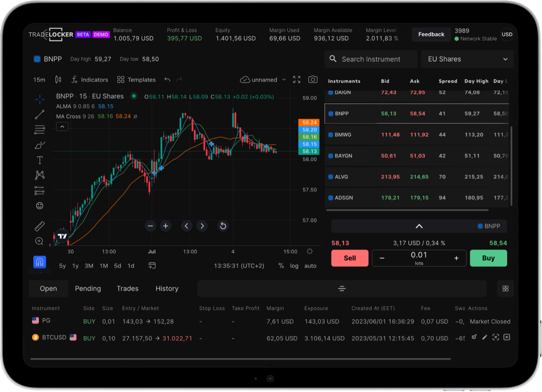The image size is (542, 392).
Task: Decrease lot size with minus
Action: (382, 258)
